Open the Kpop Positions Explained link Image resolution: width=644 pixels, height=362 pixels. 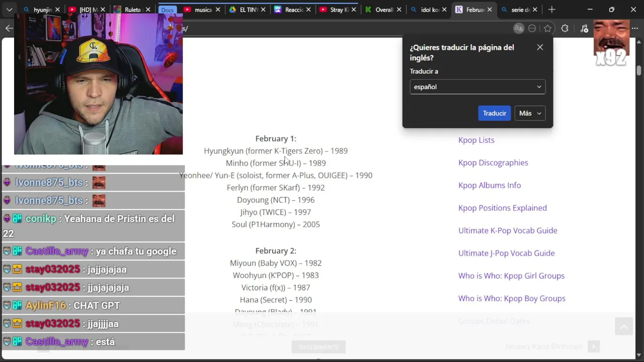tap(502, 208)
